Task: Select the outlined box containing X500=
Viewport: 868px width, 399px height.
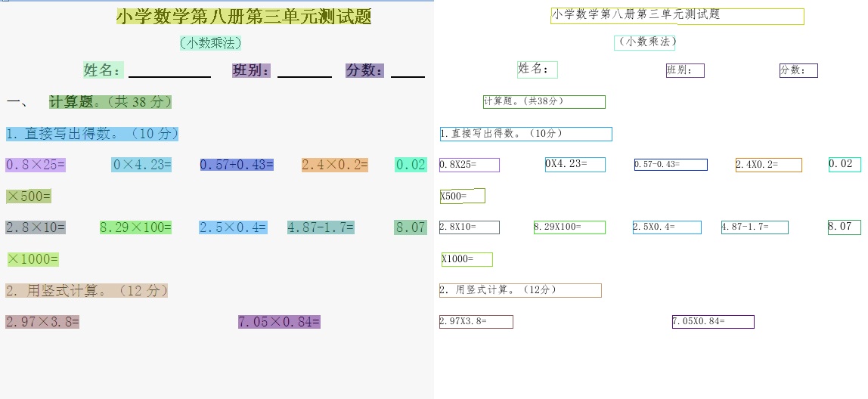Action: pyautogui.click(x=462, y=196)
